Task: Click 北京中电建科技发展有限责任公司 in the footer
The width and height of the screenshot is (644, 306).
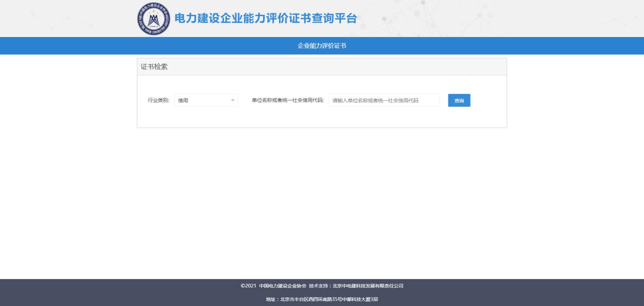Action: 368,286
